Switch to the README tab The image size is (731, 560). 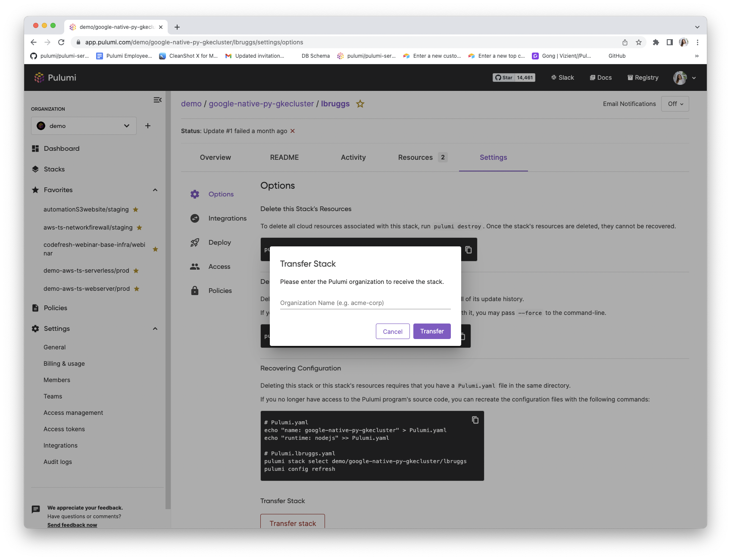point(284,158)
